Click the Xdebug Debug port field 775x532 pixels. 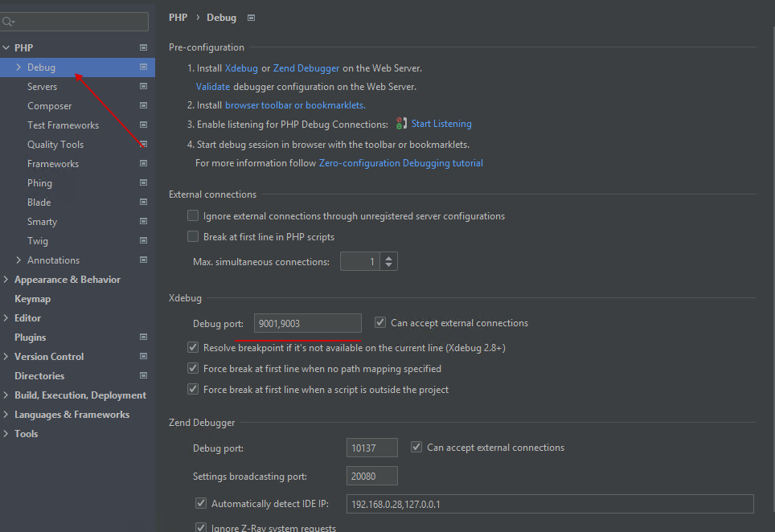(x=307, y=323)
